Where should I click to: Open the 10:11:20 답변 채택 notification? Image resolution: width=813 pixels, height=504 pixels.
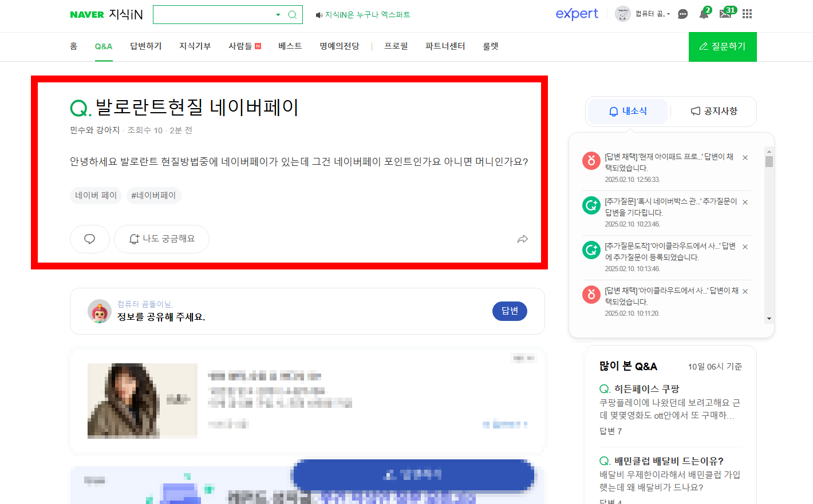pos(672,296)
